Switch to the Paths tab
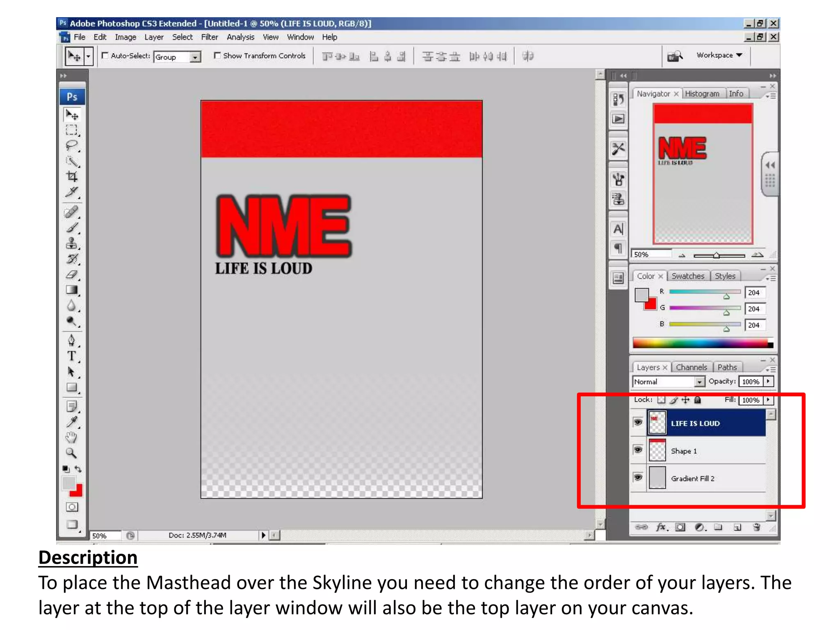Screen dimensions: 840x630 pos(727,367)
